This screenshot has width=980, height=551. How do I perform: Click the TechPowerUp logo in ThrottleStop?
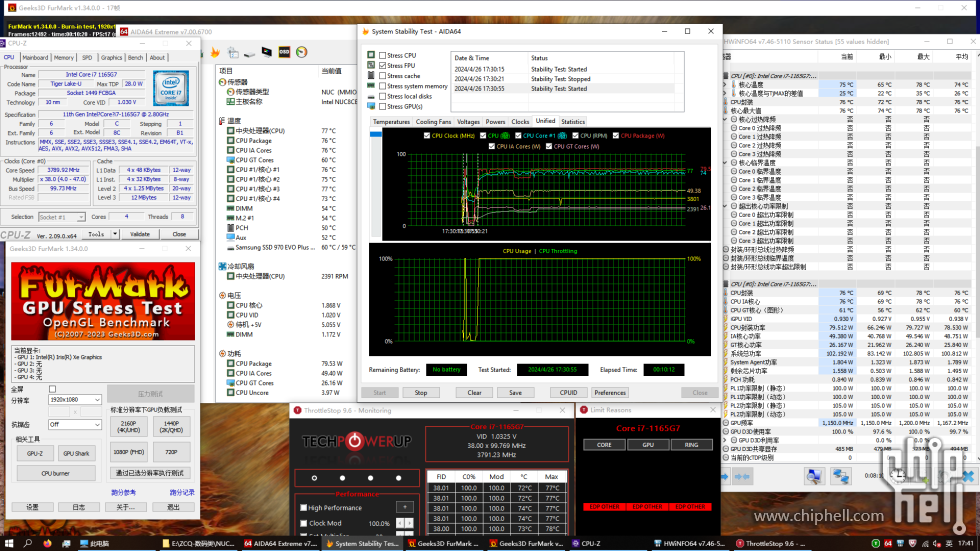pyautogui.click(x=356, y=441)
